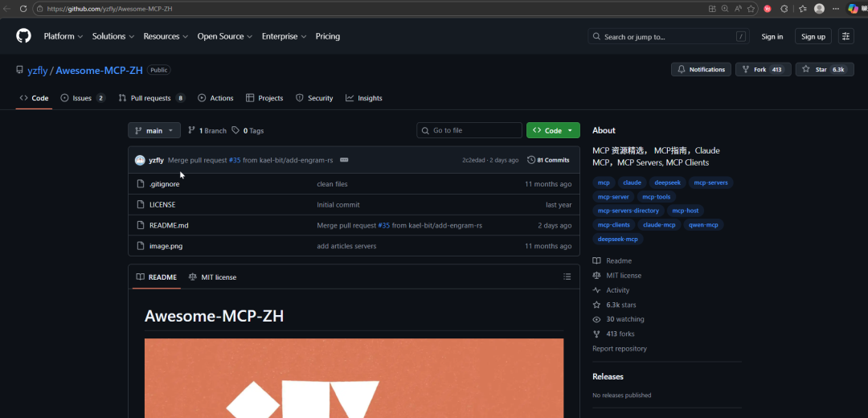Open browser Settings and more ellipsis

[x=836, y=9]
